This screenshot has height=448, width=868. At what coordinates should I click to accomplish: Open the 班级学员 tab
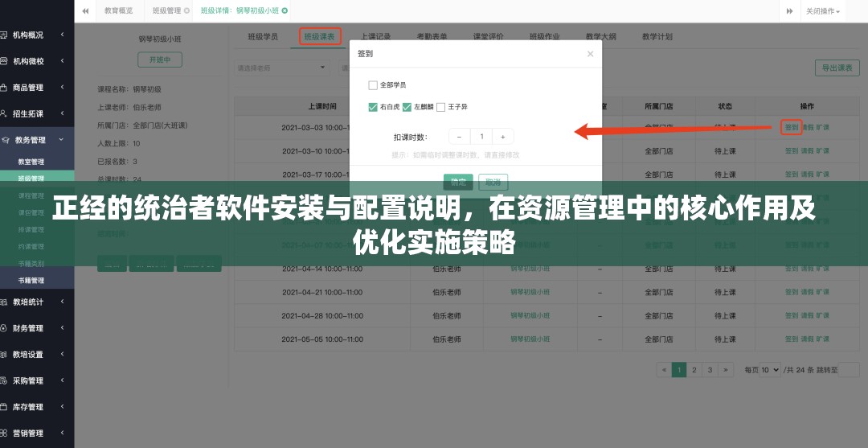tap(263, 37)
